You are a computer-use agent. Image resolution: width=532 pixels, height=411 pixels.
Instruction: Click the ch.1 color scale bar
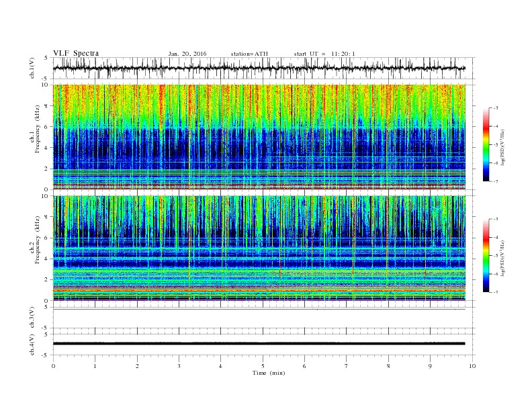point(486,144)
